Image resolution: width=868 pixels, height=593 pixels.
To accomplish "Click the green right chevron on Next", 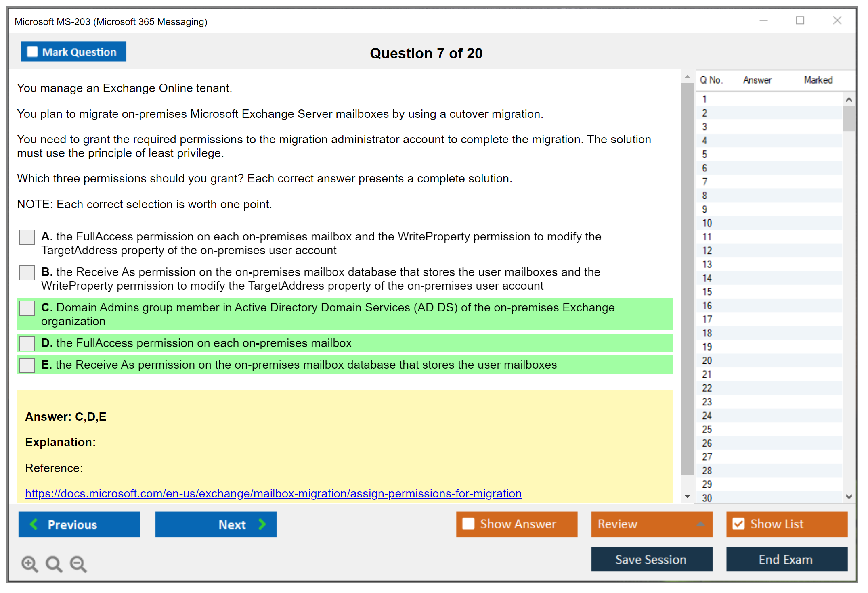I will coord(262,524).
